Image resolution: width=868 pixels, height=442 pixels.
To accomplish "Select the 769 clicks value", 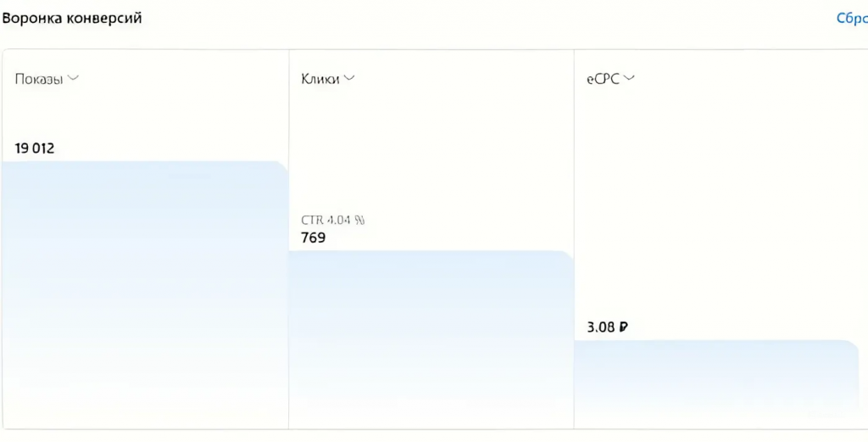I will point(314,238).
